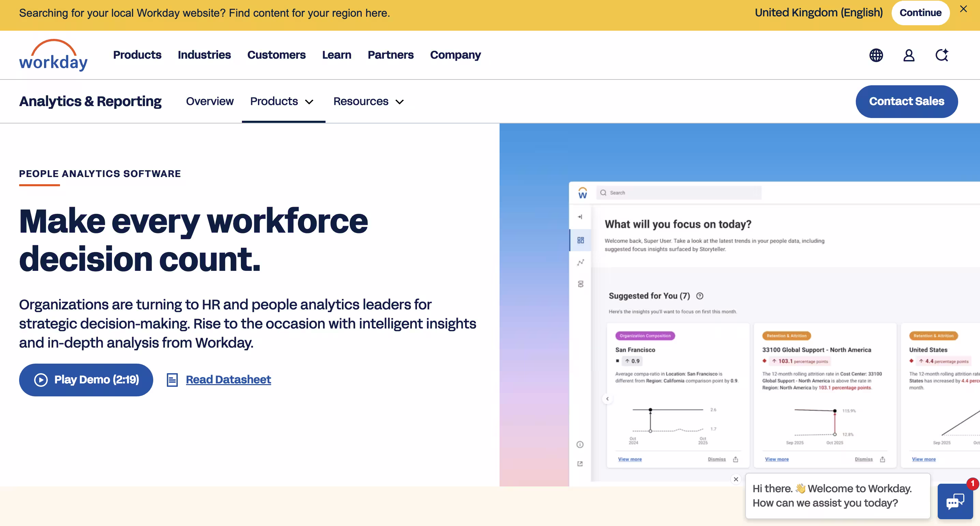Image resolution: width=980 pixels, height=526 pixels.
Task: Click Retention & Attrition tag on United States card
Action: click(933, 336)
